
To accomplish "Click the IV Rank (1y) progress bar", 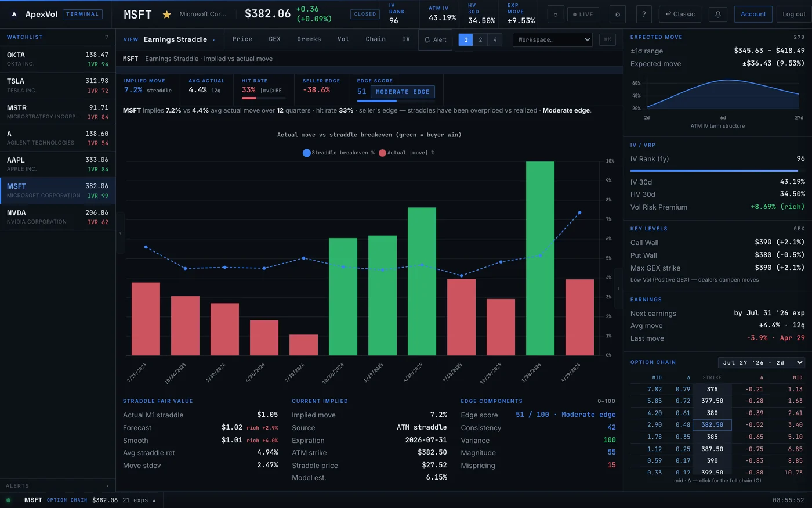I will click(x=717, y=171).
